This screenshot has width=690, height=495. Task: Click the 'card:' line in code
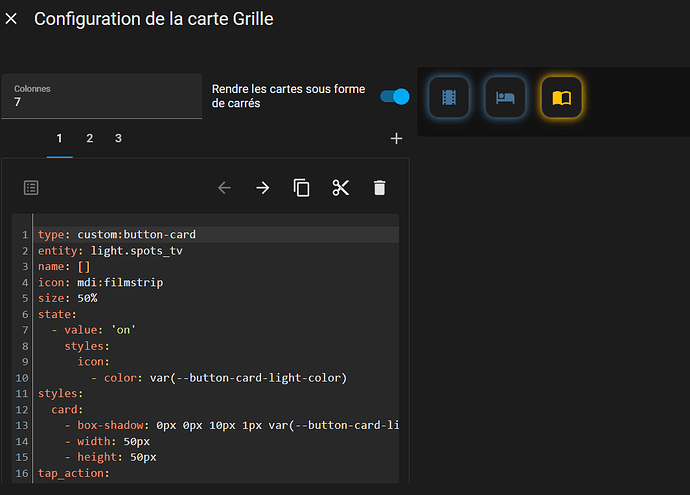67,410
